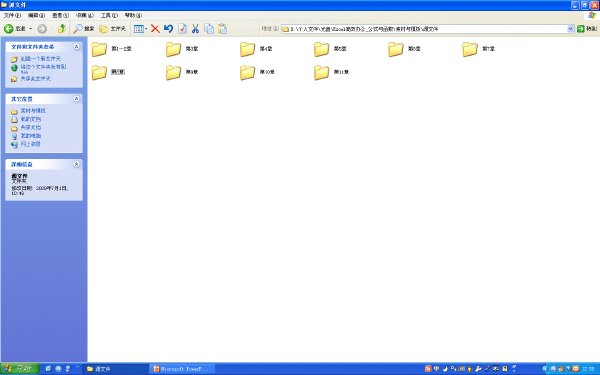Collapse the File and Folder Tasks panel
Screen dimensions: 600x375
[76, 46]
